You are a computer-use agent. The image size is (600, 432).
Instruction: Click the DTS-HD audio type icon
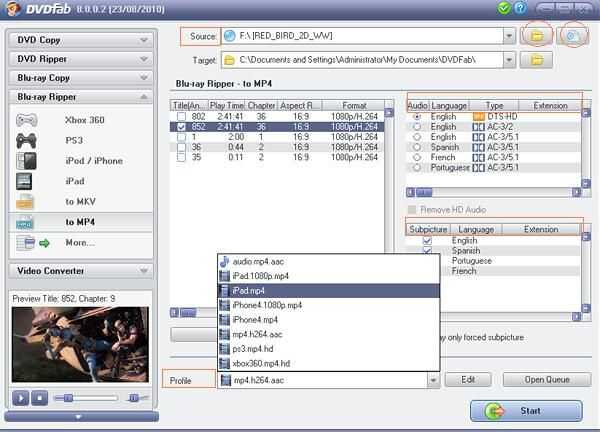[x=478, y=116]
